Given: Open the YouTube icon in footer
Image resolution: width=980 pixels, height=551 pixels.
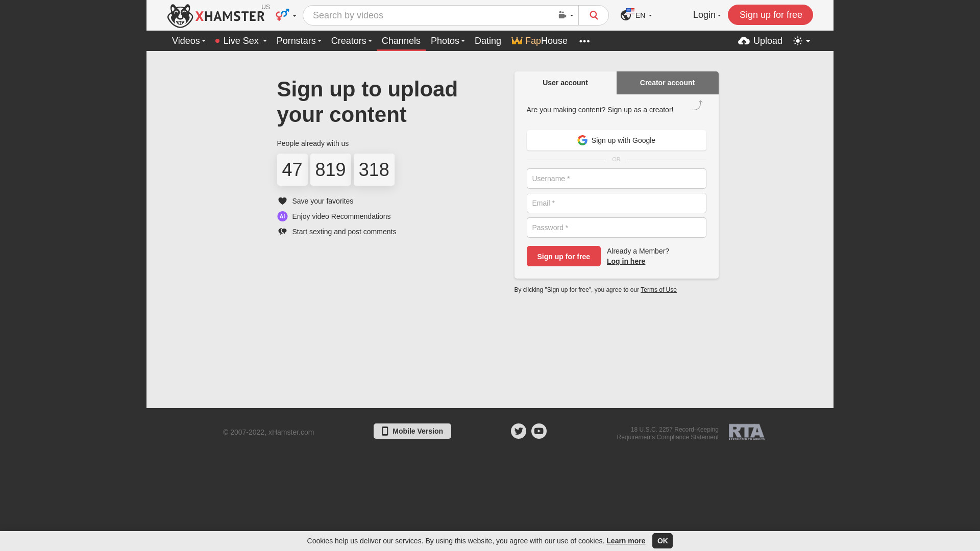Looking at the screenshot, I should [539, 431].
